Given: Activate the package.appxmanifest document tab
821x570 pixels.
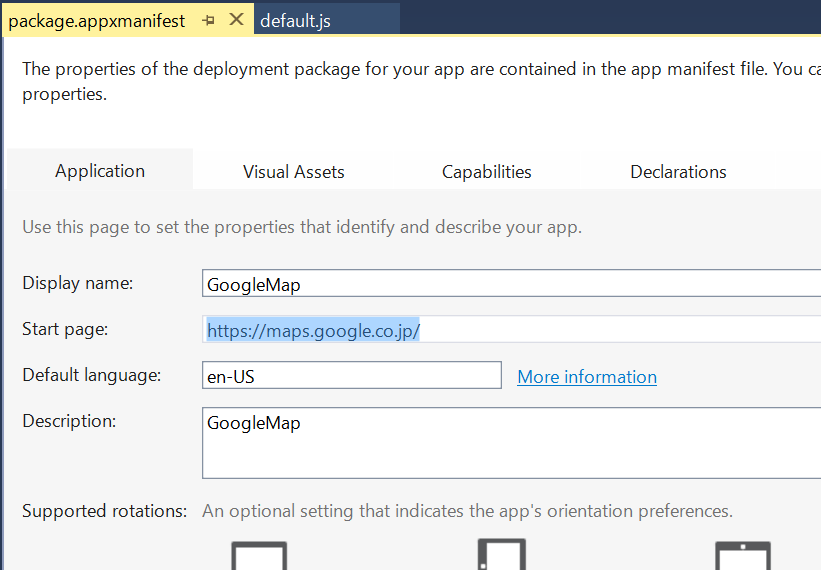Looking at the screenshot, I should tap(97, 20).
